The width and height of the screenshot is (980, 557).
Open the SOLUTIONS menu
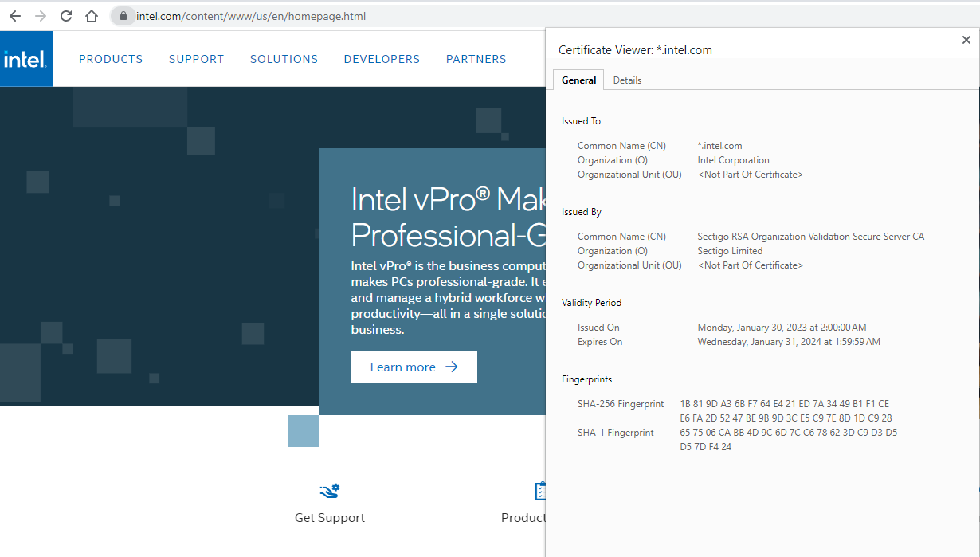(284, 59)
